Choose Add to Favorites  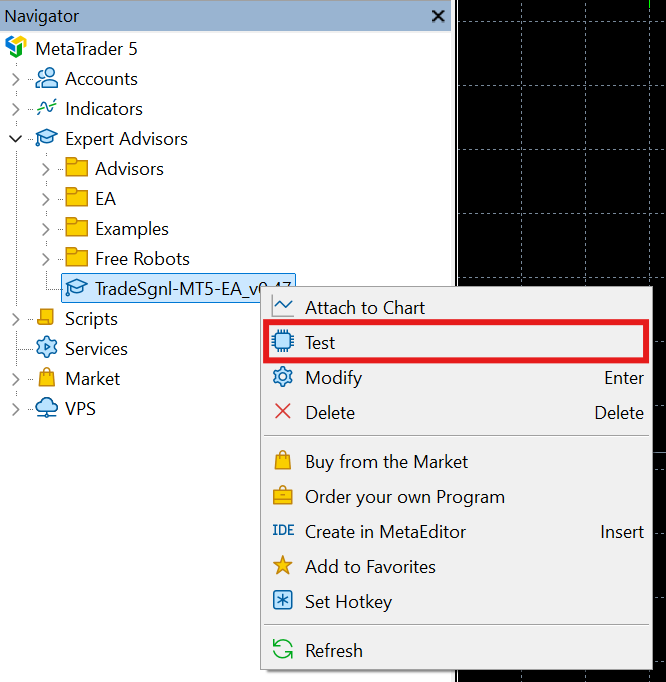(x=456, y=566)
